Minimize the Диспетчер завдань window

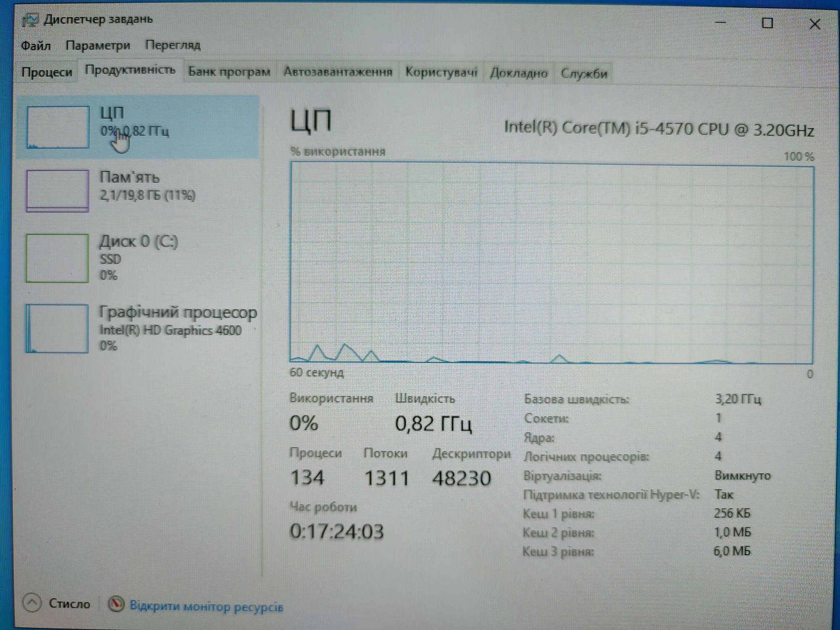coord(721,22)
